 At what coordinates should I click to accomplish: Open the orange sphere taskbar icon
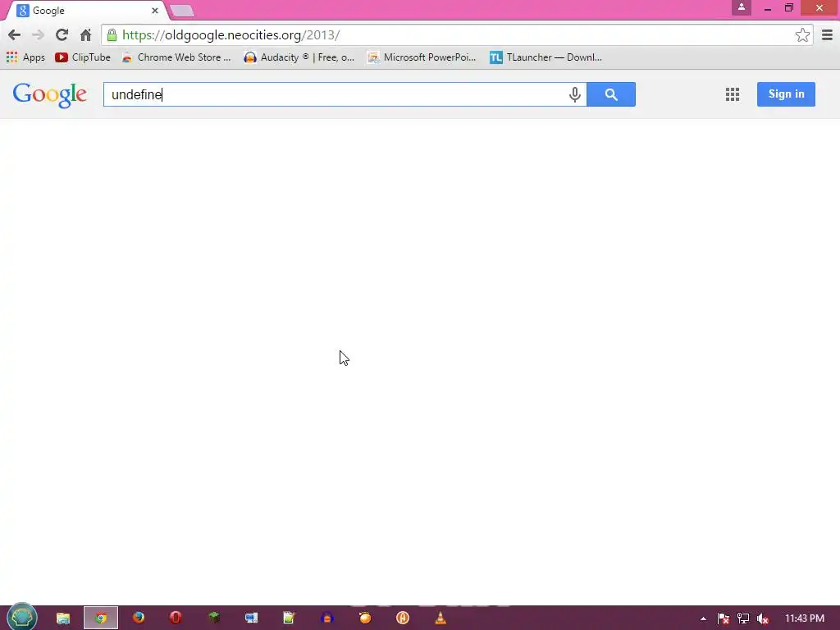point(365,618)
